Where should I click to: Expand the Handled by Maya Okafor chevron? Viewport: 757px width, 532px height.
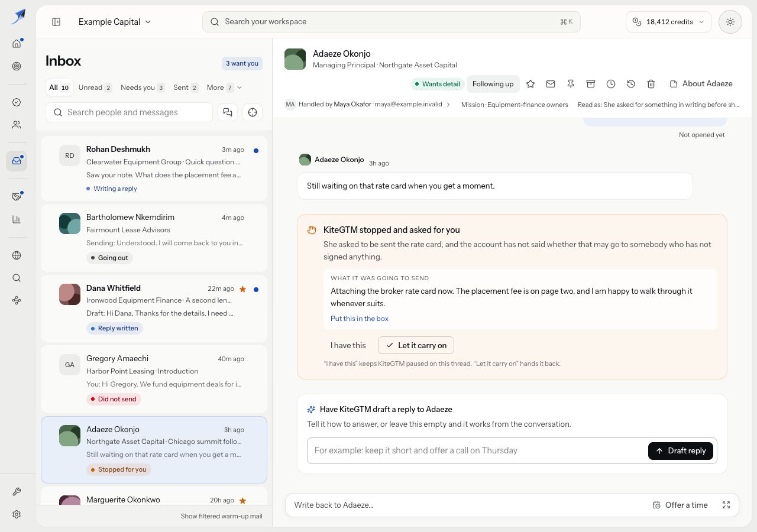448,105
